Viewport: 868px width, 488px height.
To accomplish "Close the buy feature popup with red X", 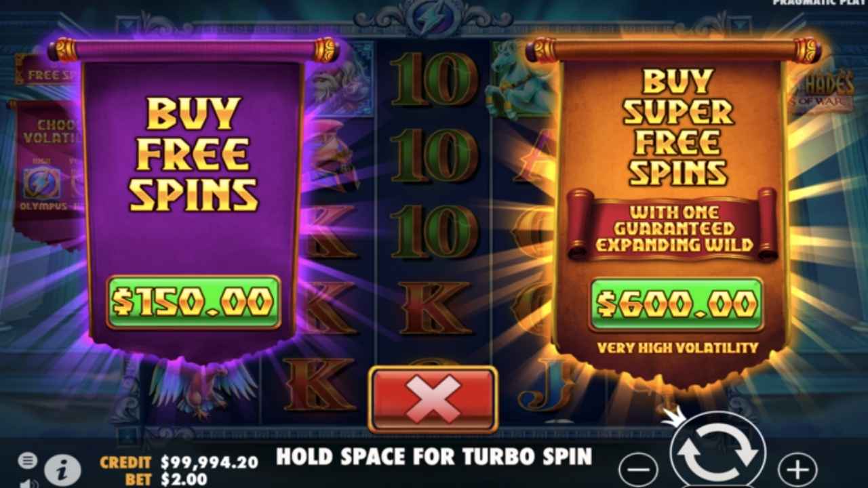I will [x=433, y=400].
